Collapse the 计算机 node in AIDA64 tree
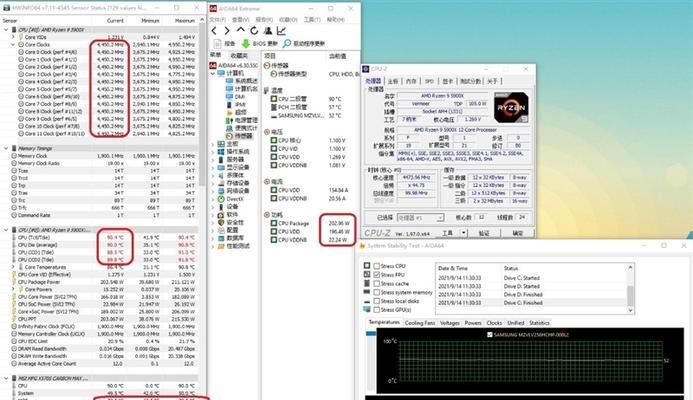The height and width of the screenshot is (400, 693). coord(213,73)
